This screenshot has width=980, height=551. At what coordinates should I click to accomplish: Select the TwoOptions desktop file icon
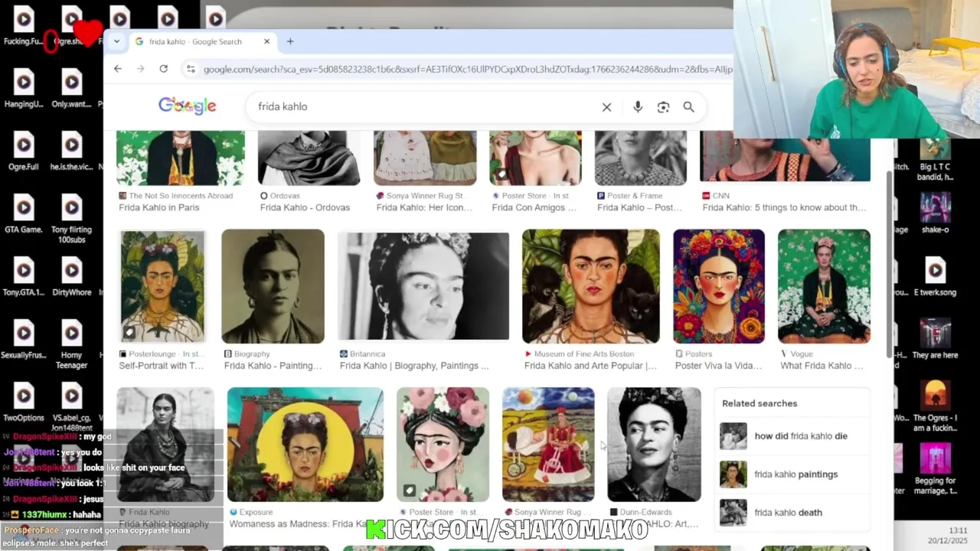(24, 403)
